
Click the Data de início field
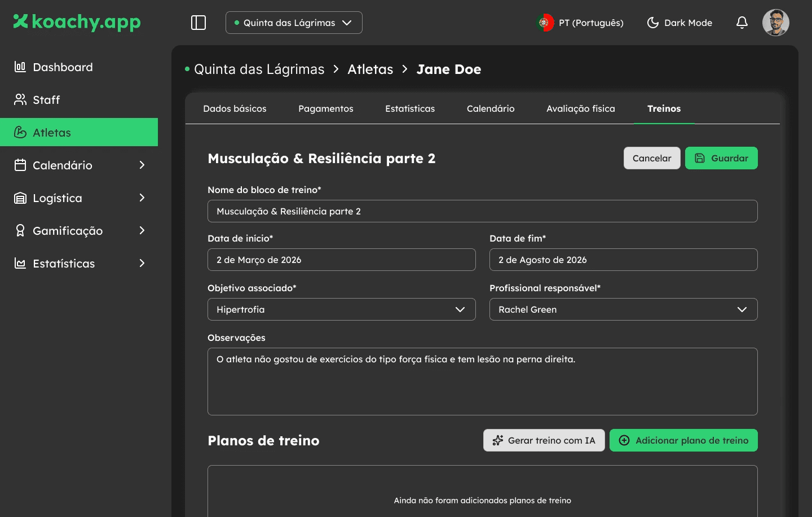pyautogui.click(x=342, y=260)
